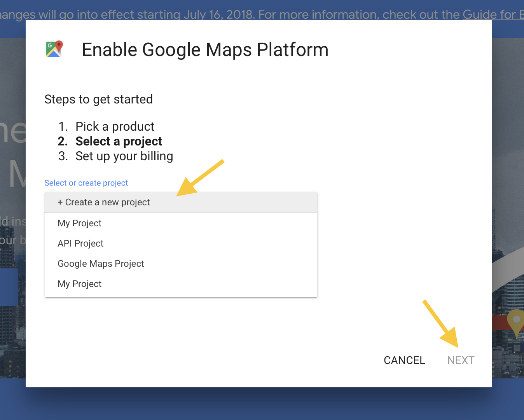
Task: Click the Google Maps logo icon
Action: [x=54, y=49]
